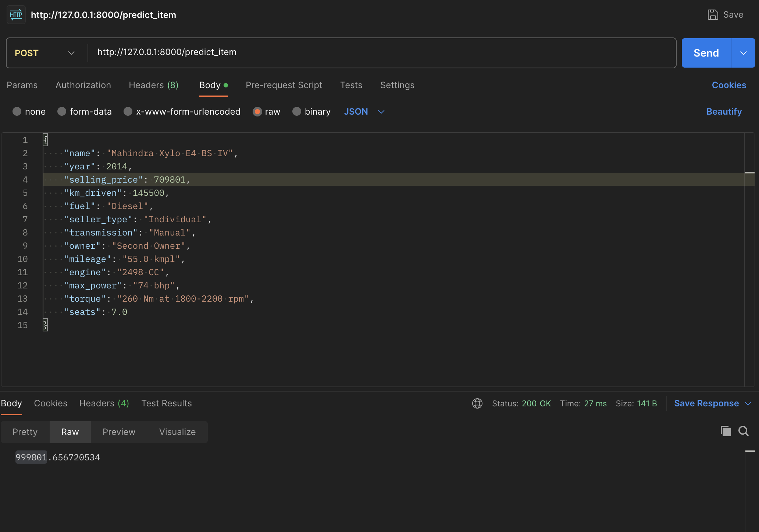
Task: Click the "max_power": "74 bhp" line
Action: (393, 285)
